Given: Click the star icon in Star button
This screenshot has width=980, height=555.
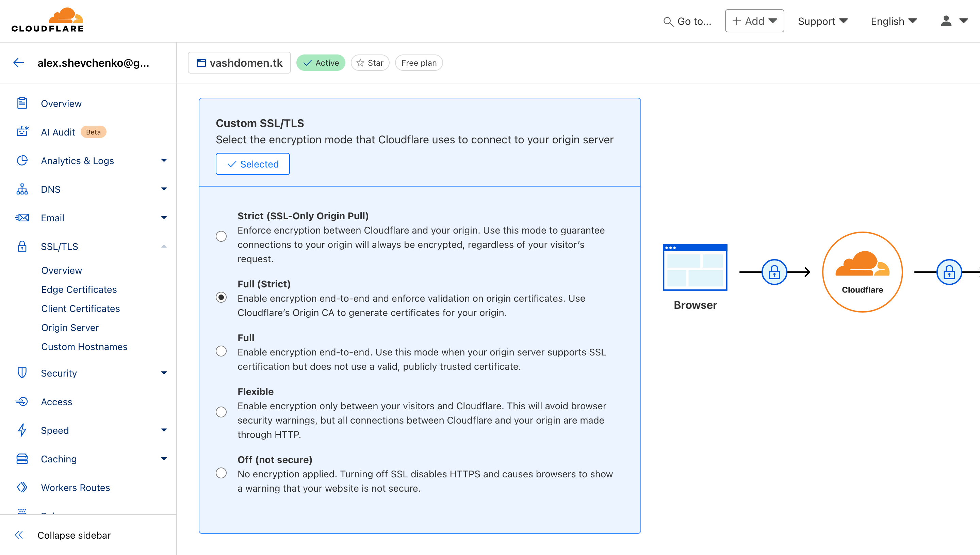Looking at the screenshot, I should tap(360, 63).
